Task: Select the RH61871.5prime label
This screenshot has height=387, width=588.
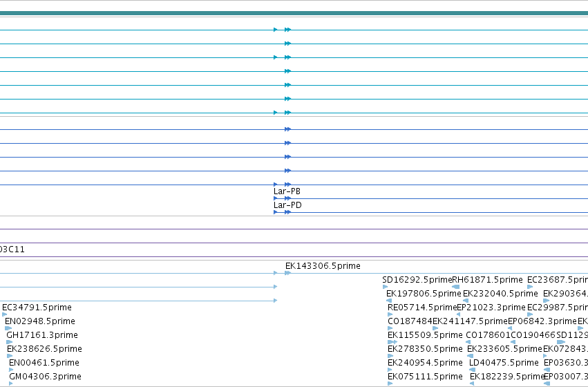Action: click(487, 280)
